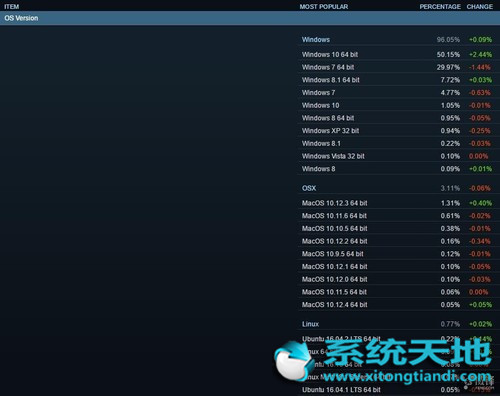Click the 0.06% value for MacOS 10.11.5
Viewport: 500px width, 396px height.
tap(450, 292)
